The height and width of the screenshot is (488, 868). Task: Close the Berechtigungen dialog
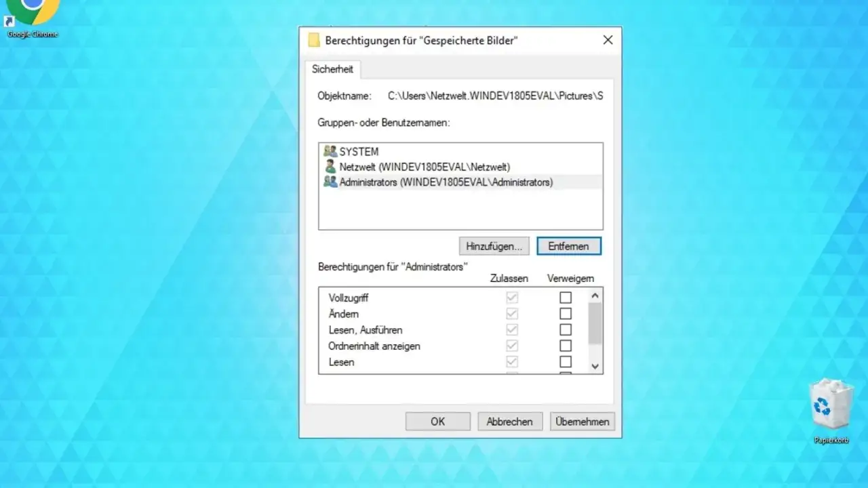pyautogui.click(x=608, y=40)
